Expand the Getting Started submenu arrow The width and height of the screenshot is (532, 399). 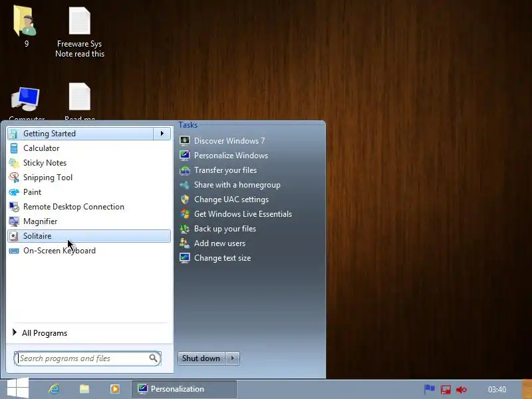[x=162, y=134]
